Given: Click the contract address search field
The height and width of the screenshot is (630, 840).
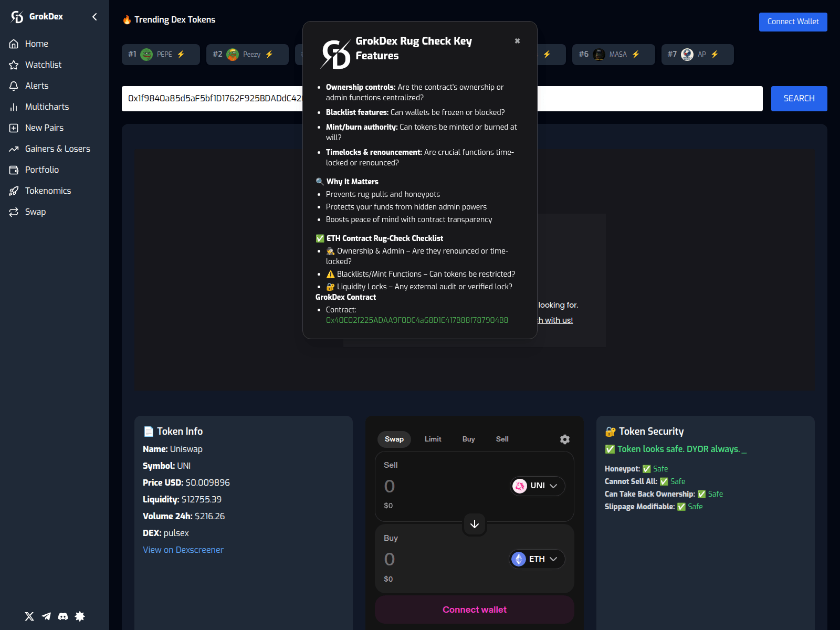Looking at the screenshot, I should click(x=442, y=99).
